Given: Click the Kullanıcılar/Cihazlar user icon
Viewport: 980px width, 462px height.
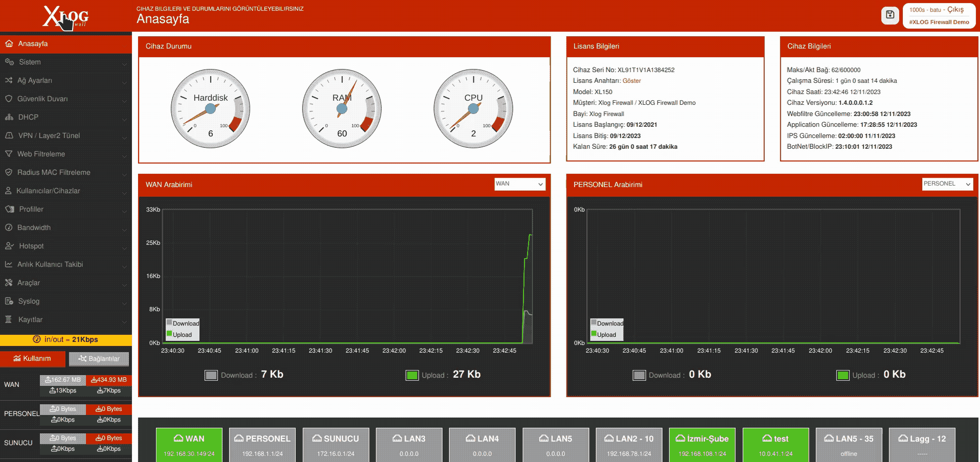Looking at the screenshot, I should pos(8,191).
